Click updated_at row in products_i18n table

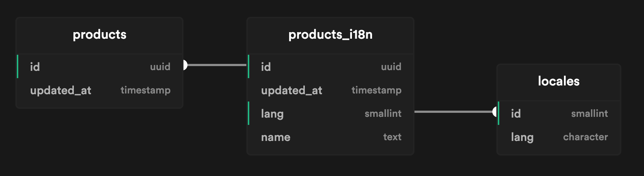(330, 90)
